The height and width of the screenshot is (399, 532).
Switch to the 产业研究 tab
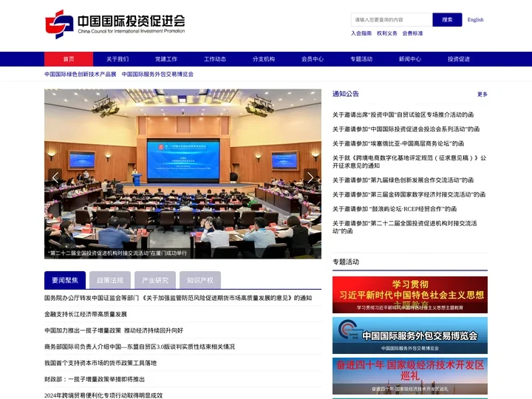tap(155, 280)
